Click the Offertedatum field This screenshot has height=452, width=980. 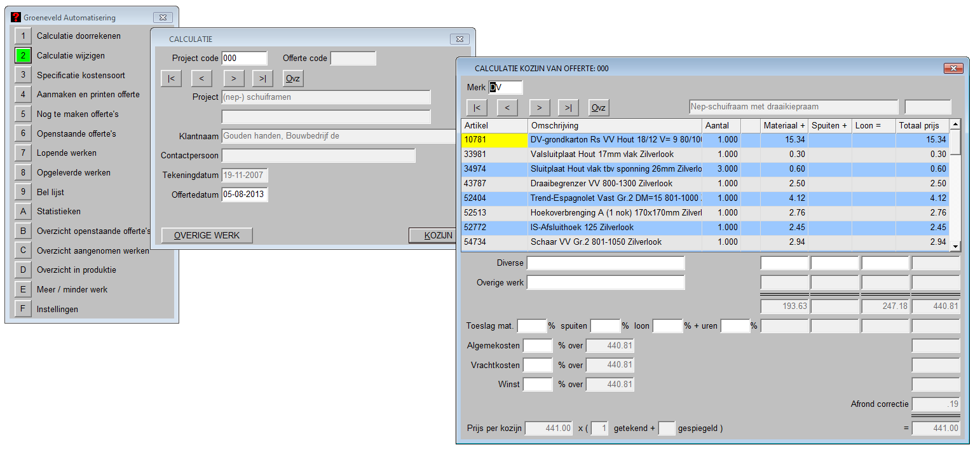click(x=244, y=195)
